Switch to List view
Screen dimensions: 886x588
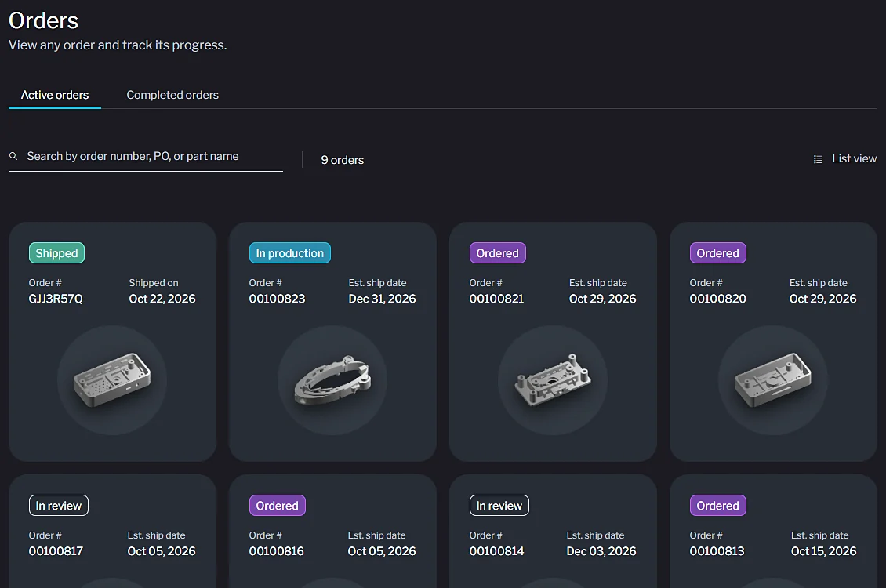pyautogui.click(x=844, y=158)
